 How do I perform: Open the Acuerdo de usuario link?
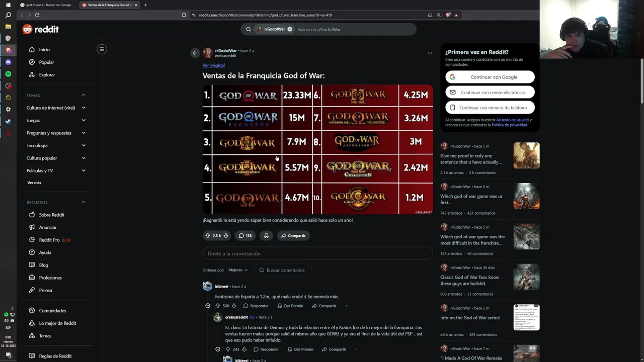tap(513, 120)
